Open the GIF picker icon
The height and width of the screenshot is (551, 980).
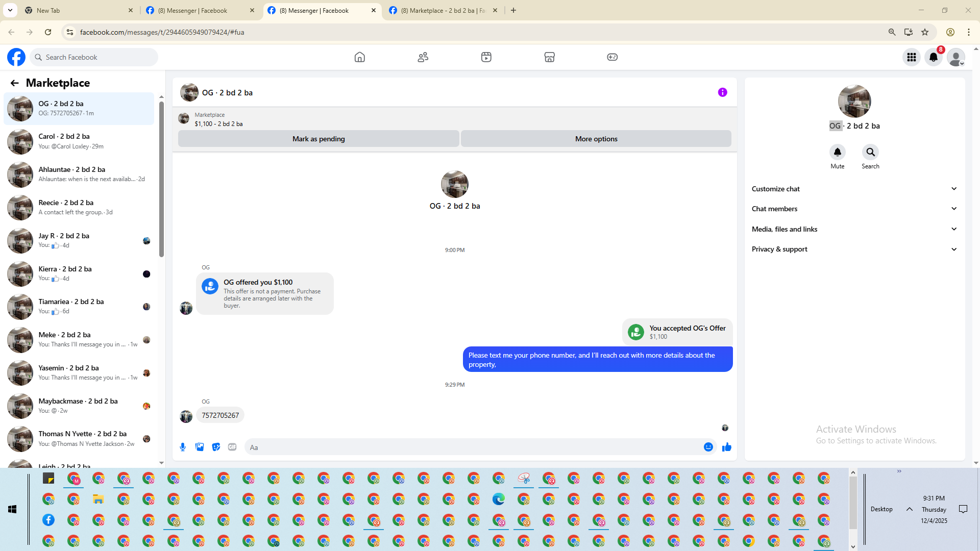pos(232,447)
